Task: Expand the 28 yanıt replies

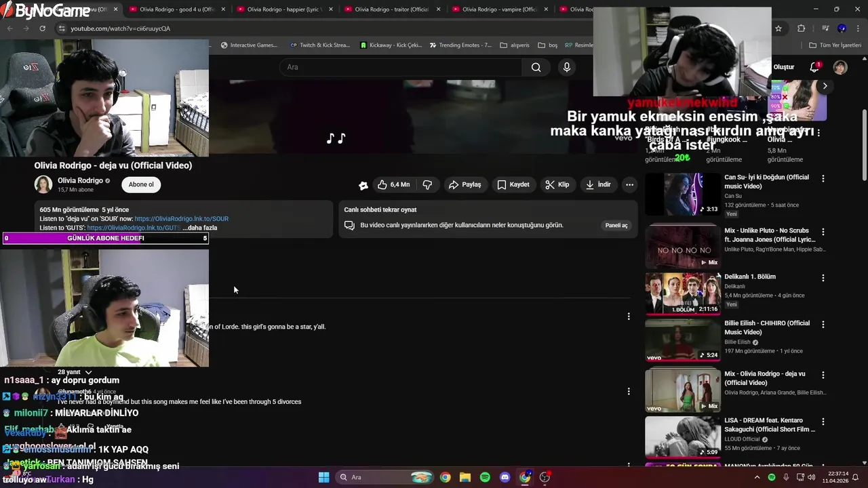Action: point(75,372)
